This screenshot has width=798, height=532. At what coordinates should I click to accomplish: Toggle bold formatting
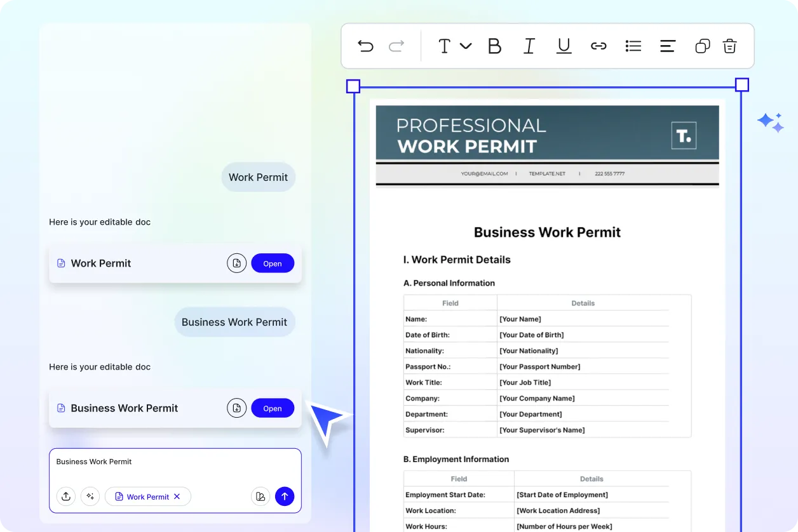(x=494, y=46)
